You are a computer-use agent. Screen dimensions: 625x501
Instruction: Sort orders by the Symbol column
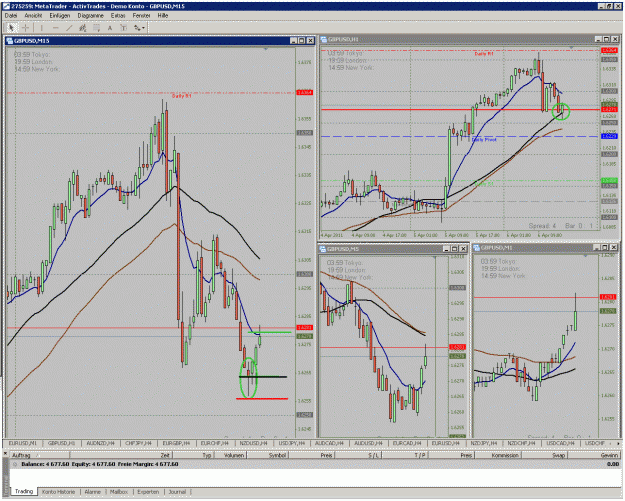point(268,455)
